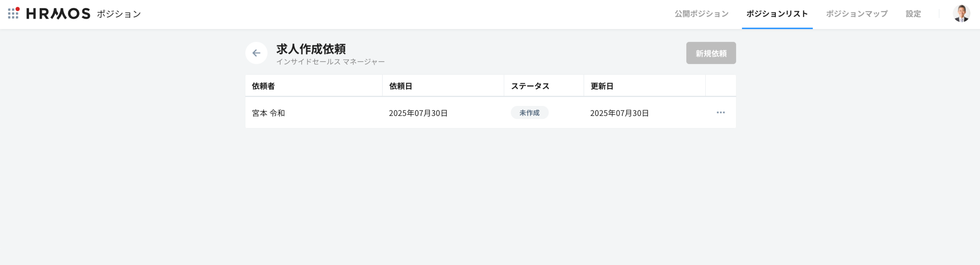Switch to 公開ポジション tab

coord(701,14)
